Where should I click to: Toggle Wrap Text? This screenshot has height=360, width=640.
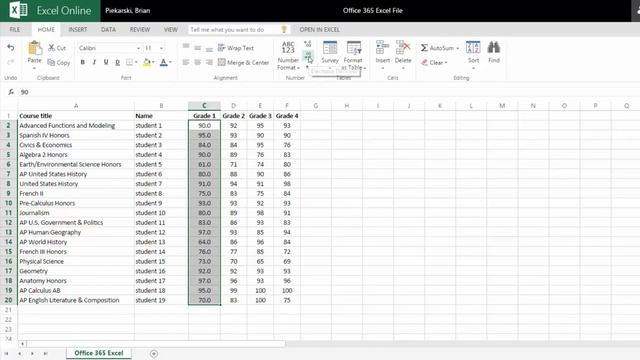click(236, 48)
